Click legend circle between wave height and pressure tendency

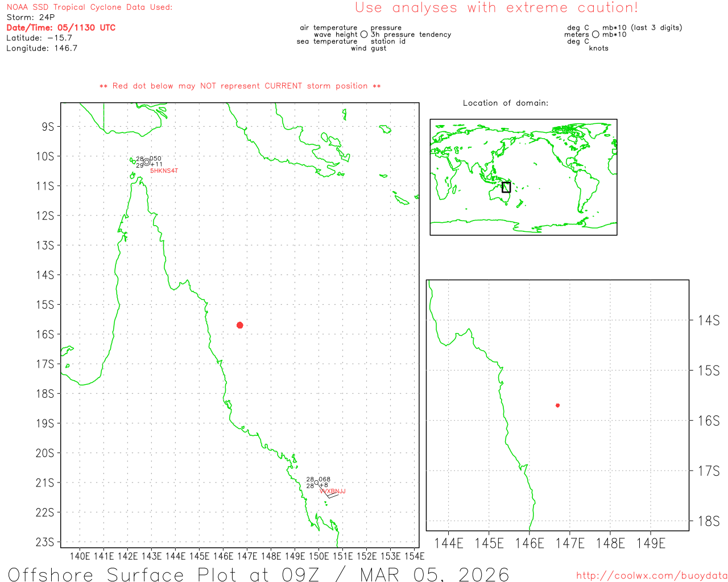pos(364,34)
